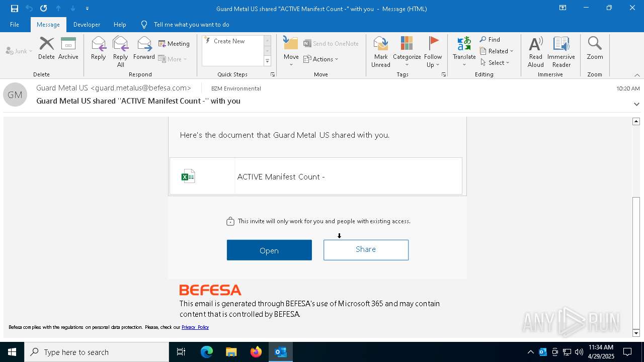
Task: Open the Help tab
Action: (120, 25)
